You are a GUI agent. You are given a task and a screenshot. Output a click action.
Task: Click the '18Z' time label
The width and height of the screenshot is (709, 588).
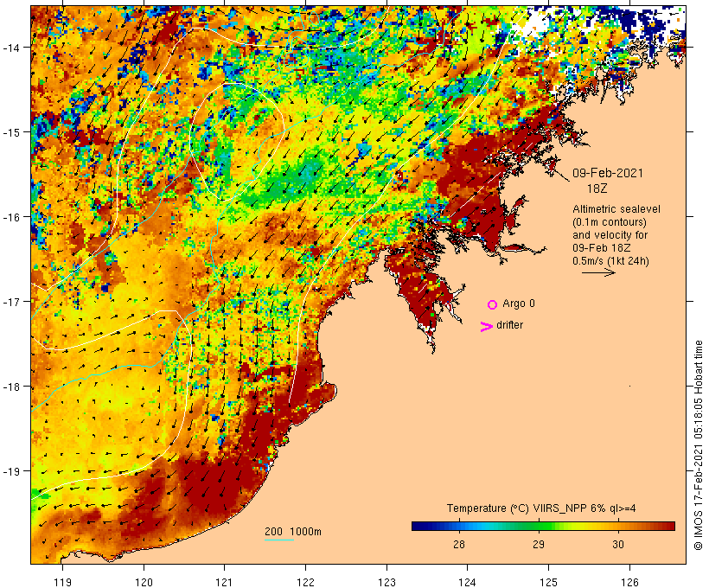[597, 189]
